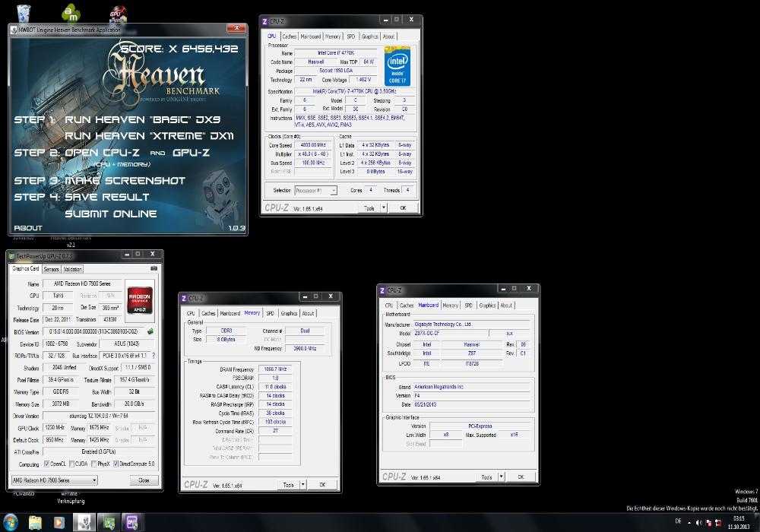
Task: Switch to the CPU-Z taskbar item
Action: coord(132,522)
